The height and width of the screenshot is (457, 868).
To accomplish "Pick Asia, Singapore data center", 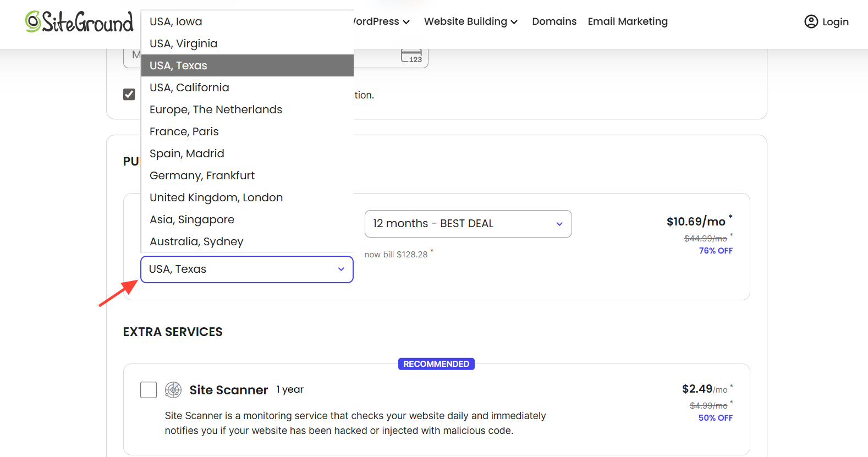I will pos(248,219).
